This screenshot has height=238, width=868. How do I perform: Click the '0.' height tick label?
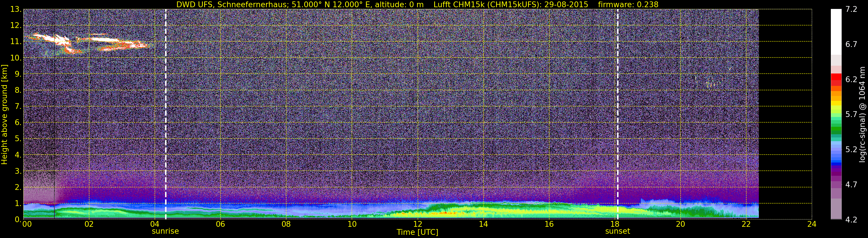click(x=18, y=220)
